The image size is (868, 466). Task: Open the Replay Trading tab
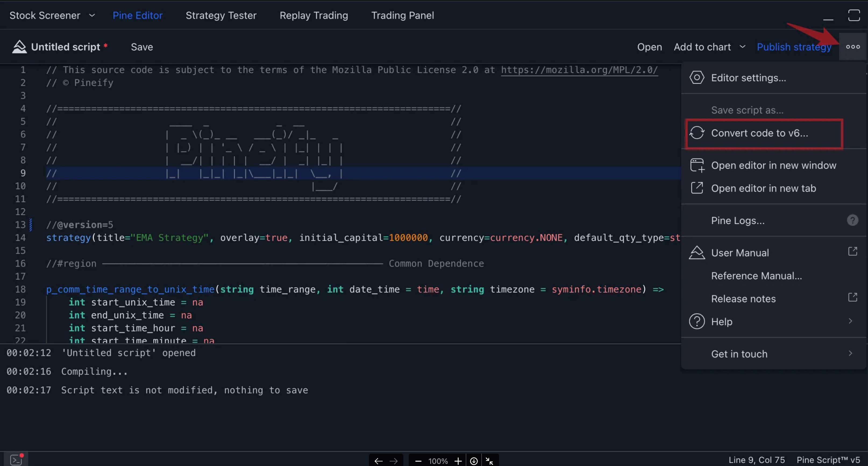314,16
